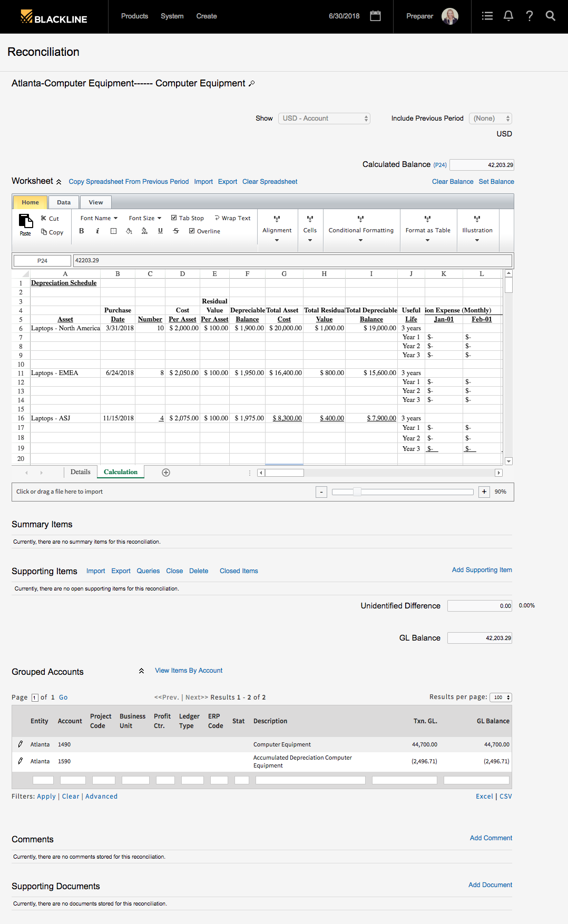Edit the Atlanta 1490 account row
This screenshot has height=924, width=568.
pos(20,744)
